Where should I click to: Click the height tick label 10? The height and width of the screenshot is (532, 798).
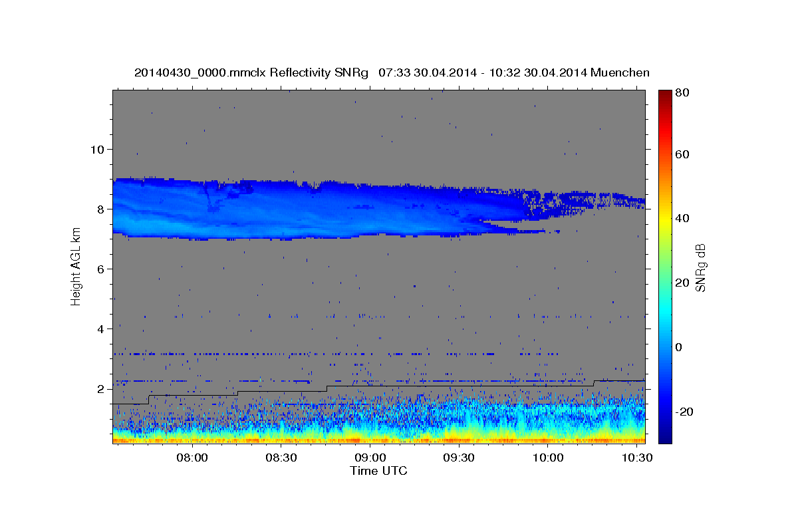(x=98, y=149)
